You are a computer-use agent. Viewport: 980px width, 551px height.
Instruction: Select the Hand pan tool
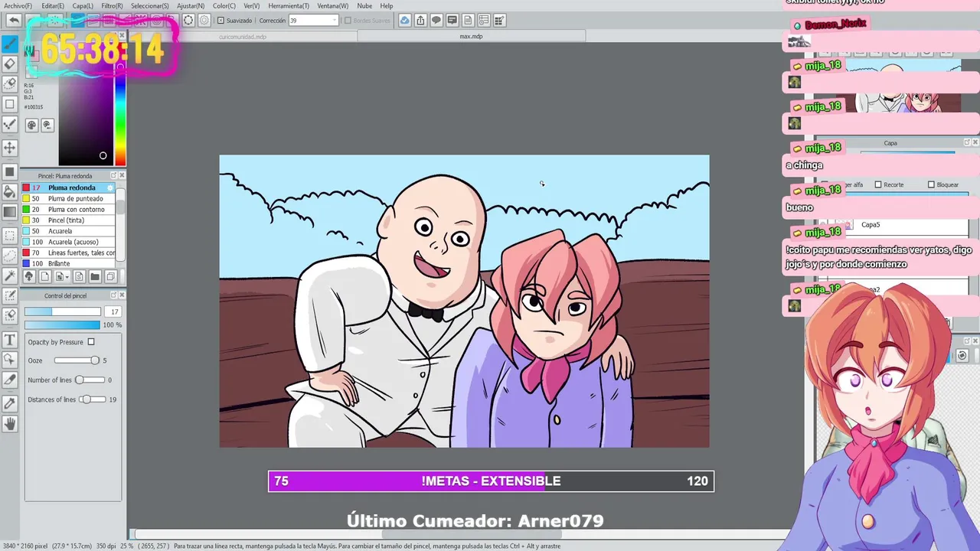click(x=10, y=423)
